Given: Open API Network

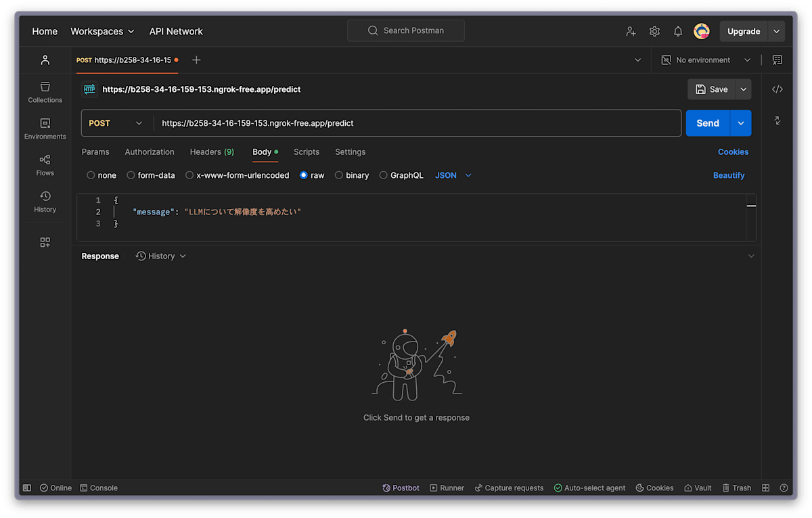Looking at the screenshot, I should coord(176,31).
